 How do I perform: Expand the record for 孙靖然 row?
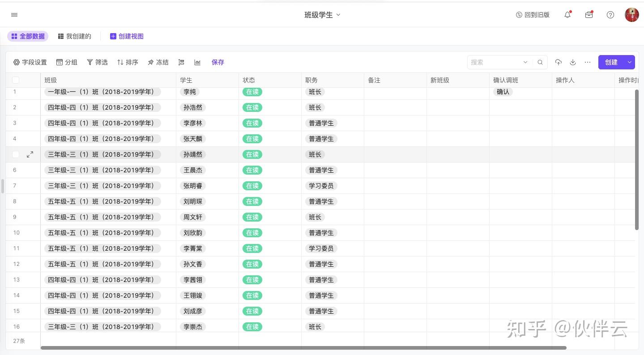coord(30,154)
